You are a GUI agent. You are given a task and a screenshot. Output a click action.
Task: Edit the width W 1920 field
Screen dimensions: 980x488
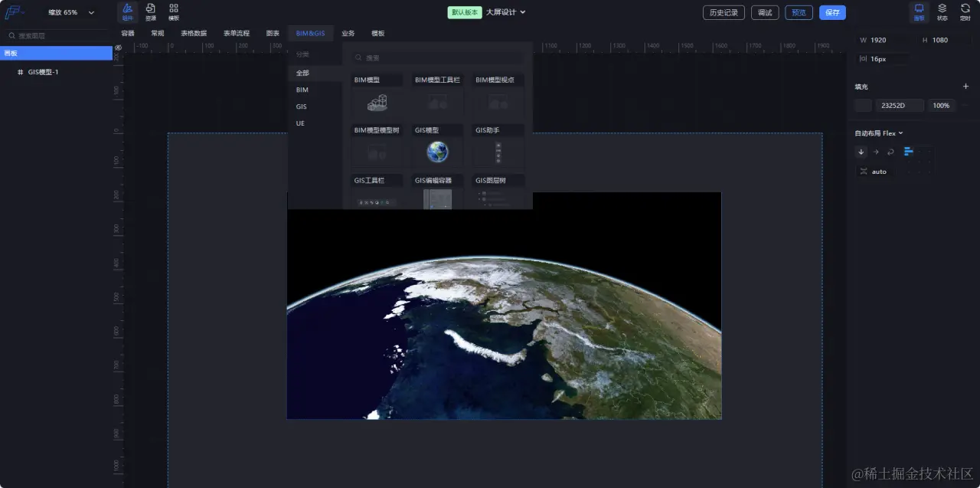pos(884,40)
